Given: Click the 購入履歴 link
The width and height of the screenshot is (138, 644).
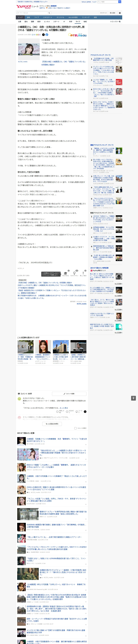Looking at the screenshot, I should 112,13.
